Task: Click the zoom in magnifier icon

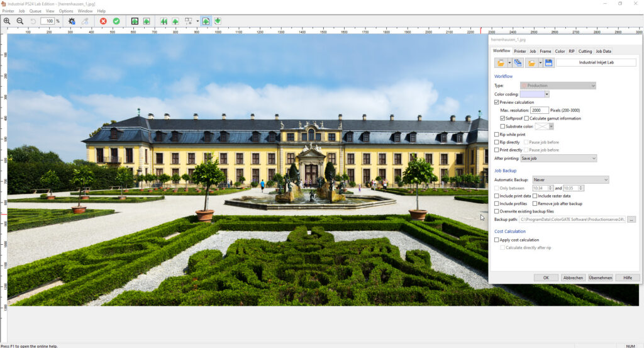Action: tap(7, 21)
